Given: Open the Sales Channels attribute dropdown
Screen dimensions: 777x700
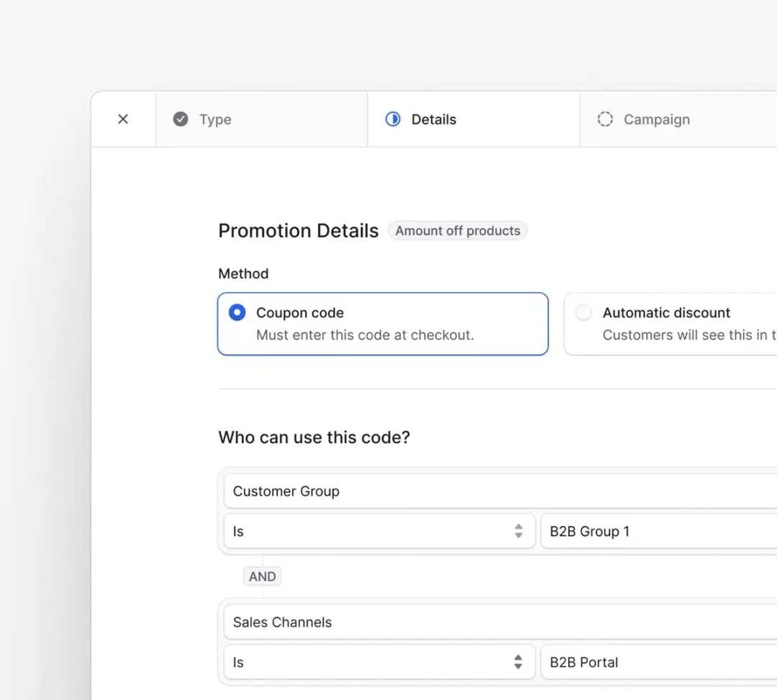Looking at the screenshot, I should [501, 622].
